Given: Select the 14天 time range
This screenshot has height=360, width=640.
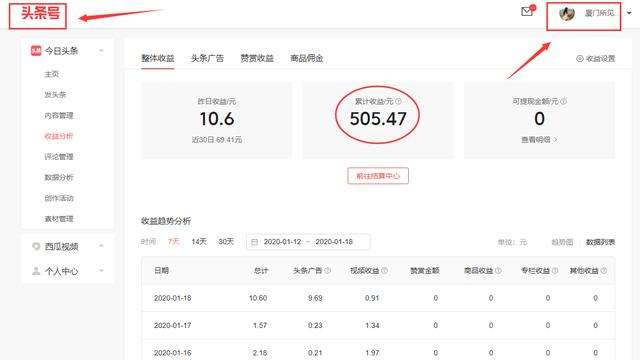Looking at the screenshot, I should 199,242.
